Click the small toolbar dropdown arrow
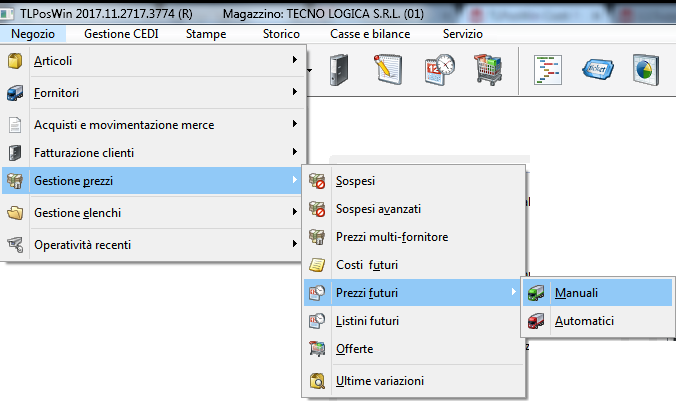The height and width of the screenshot is (404, 676). click(309, 70)
